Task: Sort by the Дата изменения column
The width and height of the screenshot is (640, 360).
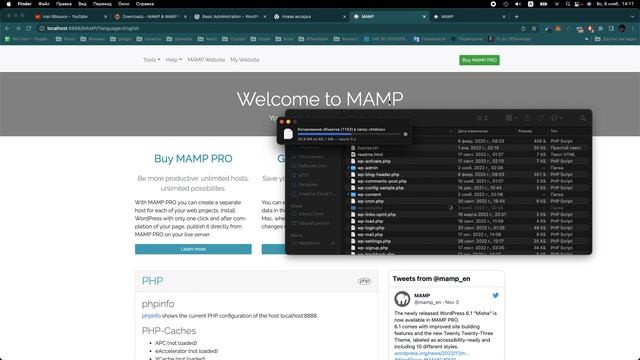Action: 473,131
